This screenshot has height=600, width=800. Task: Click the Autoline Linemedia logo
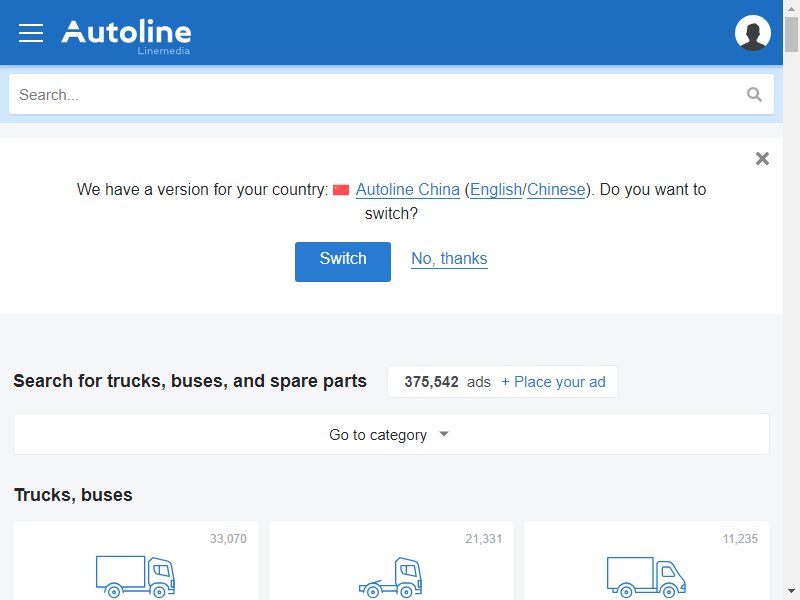coord(126,36)
